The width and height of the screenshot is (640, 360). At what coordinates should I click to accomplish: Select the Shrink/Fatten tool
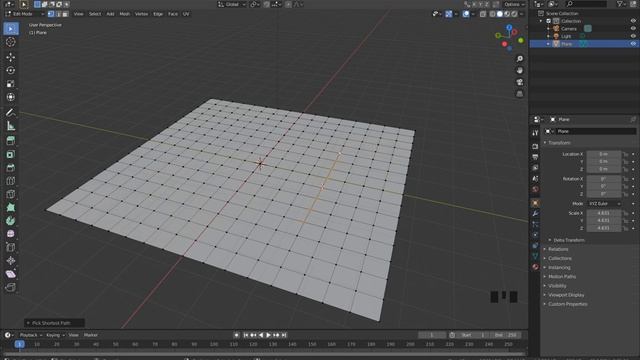(x=11, y=260)
